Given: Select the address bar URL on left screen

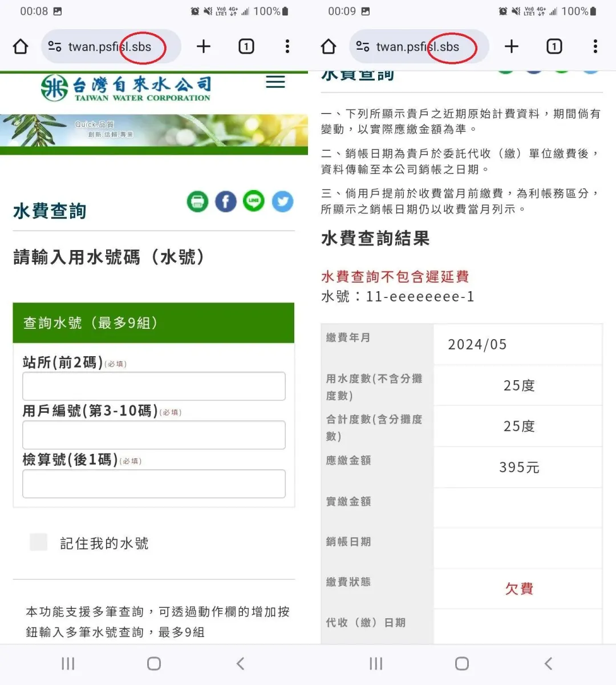Looking at the screenshot, I should (110, 47).
